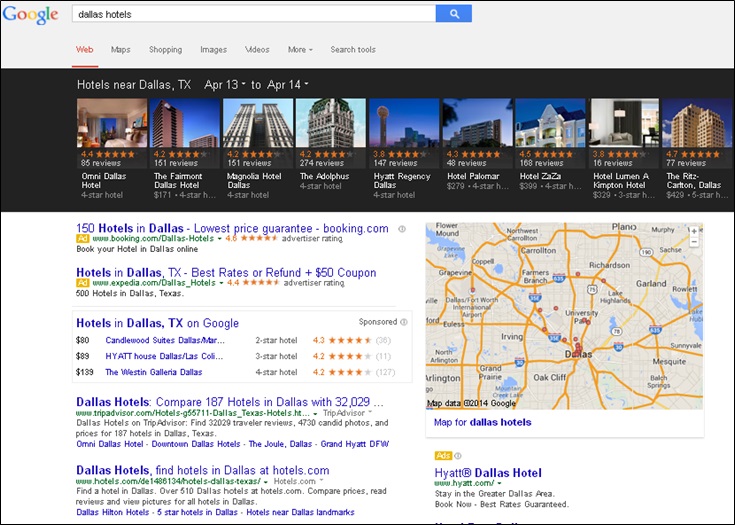Open the TripAdvisor source dropdown arrow
Screen dimensions: 735x525
[370, 412]
